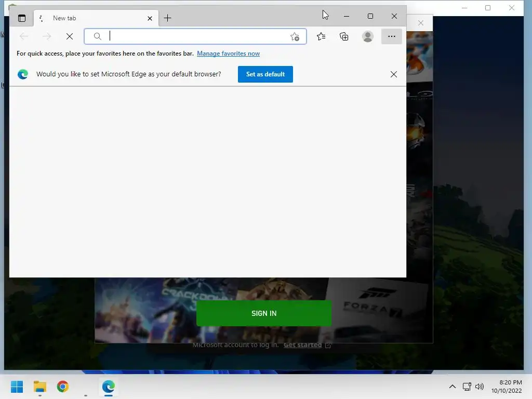The height and width of the screenshot is (399, 532).
Task: Maximize the background Xbox window
Action: [x=488, y=8]
